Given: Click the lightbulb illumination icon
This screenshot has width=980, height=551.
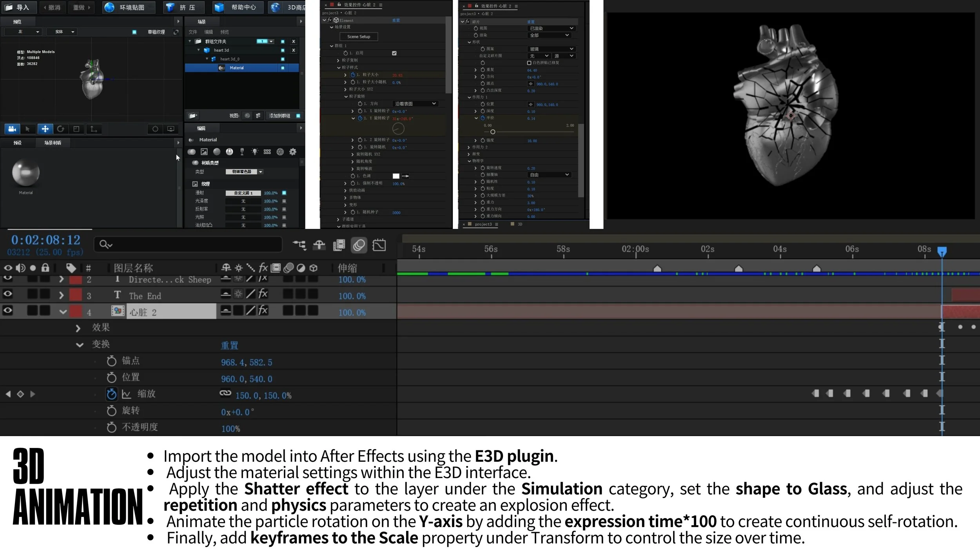Looking at the screenshot, I should (255, 152).
